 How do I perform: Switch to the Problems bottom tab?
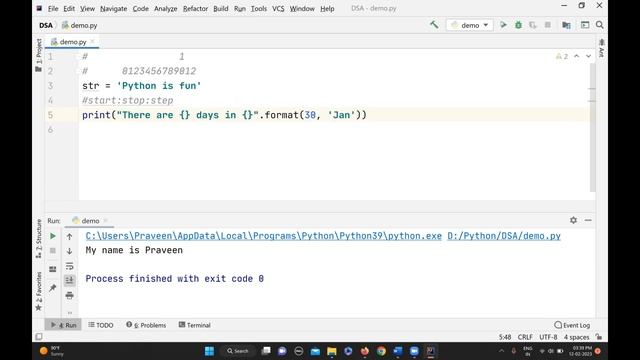pos(146,325)
